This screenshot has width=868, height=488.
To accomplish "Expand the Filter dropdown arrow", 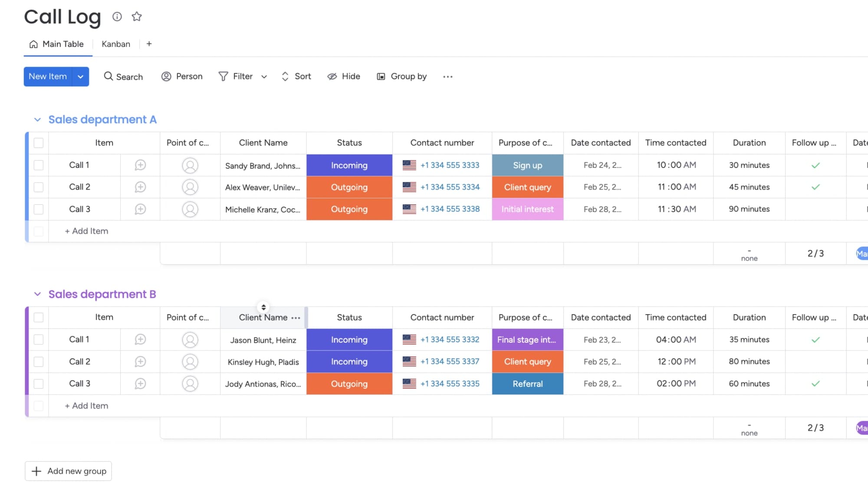I will [x=264, y=77].
